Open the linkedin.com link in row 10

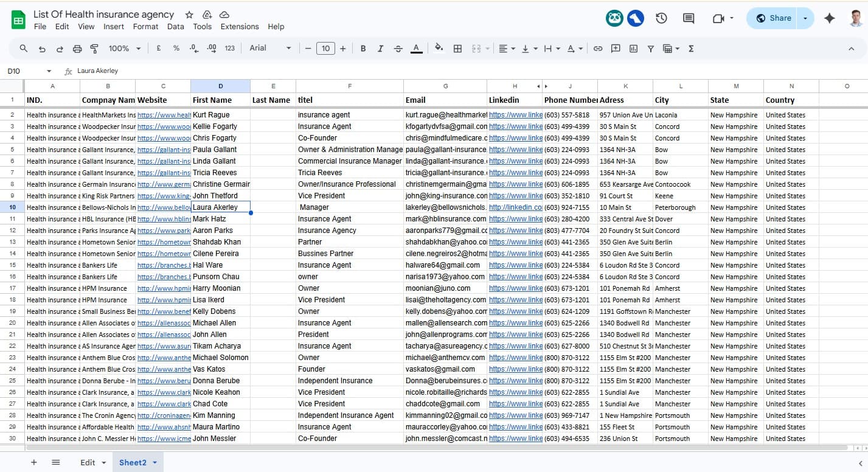click(x=515, y=207)
